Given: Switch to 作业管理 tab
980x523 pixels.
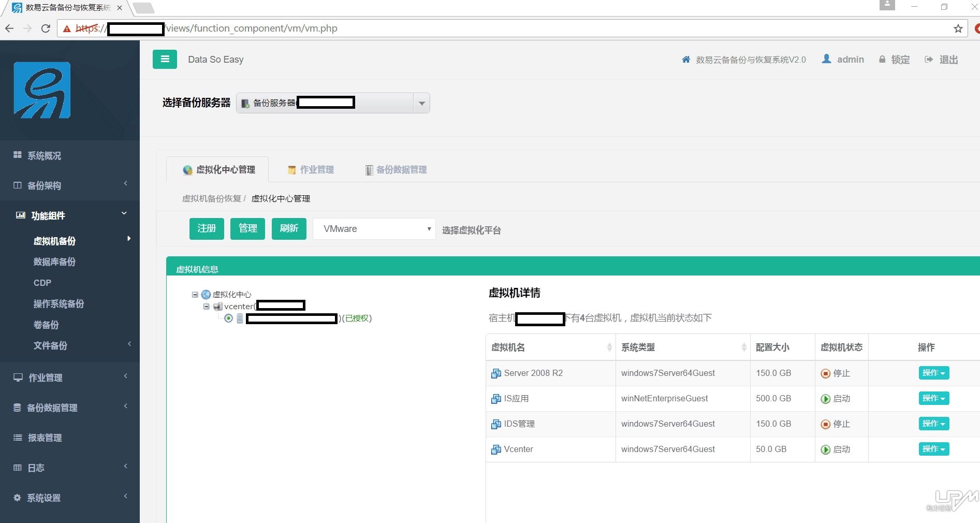Looking at the screenshot, I should [x=311, y=169].
